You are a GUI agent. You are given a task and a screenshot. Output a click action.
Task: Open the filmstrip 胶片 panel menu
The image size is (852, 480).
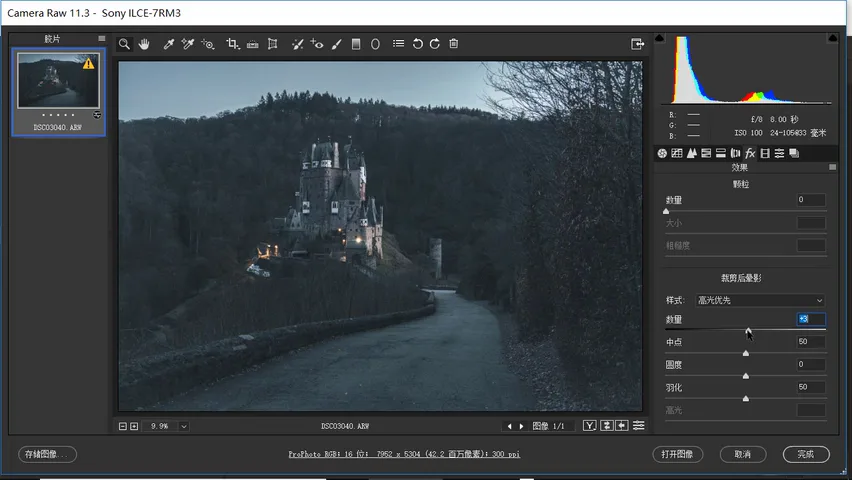pyautogui.click(x=102, y=39)
